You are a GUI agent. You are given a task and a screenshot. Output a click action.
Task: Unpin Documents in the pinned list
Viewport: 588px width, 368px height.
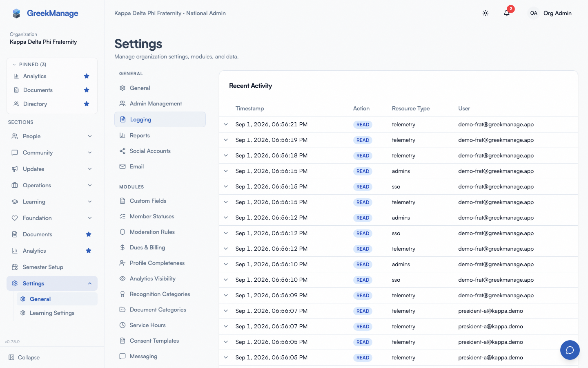(87, 90)
